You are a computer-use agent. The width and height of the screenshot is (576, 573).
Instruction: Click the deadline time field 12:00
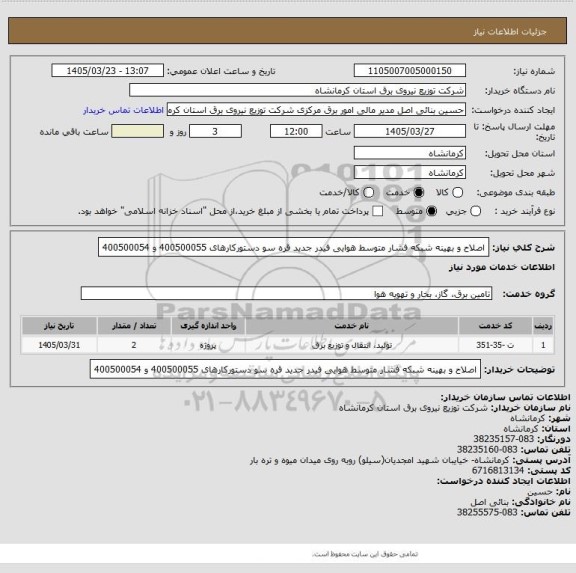tap(296, 131)
